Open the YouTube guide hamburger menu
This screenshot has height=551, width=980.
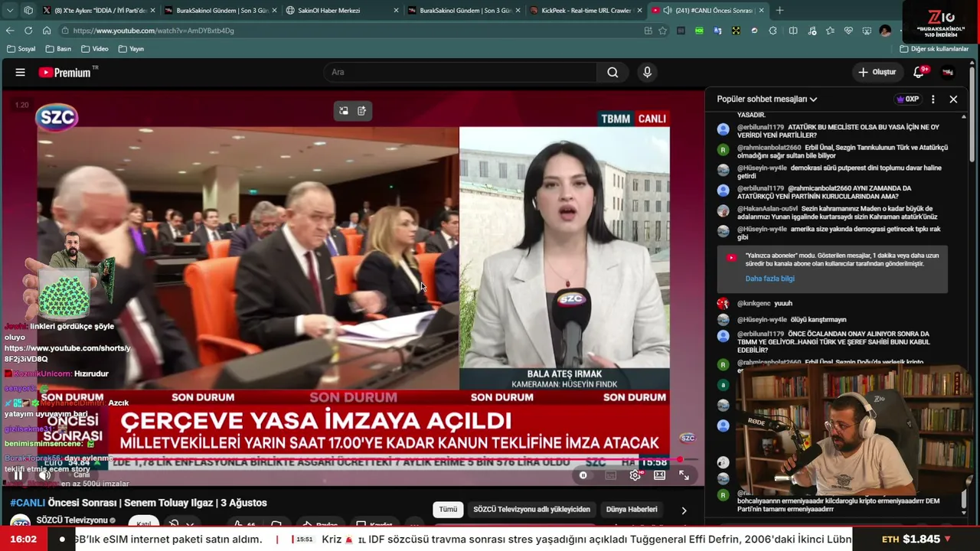(21, 72)
